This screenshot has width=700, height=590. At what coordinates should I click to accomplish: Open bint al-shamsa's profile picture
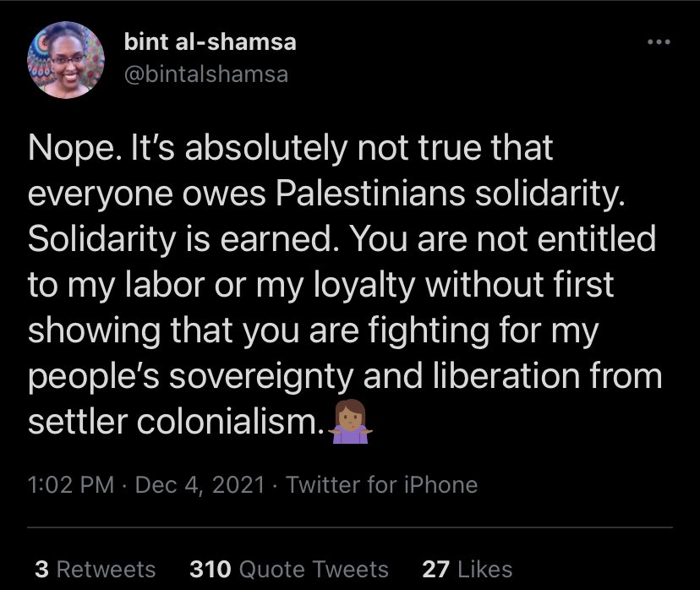coord(66,61)
